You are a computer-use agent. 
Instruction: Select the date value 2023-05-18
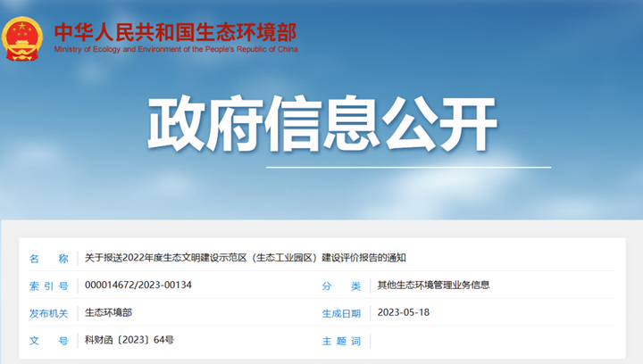tap(404, 312)
